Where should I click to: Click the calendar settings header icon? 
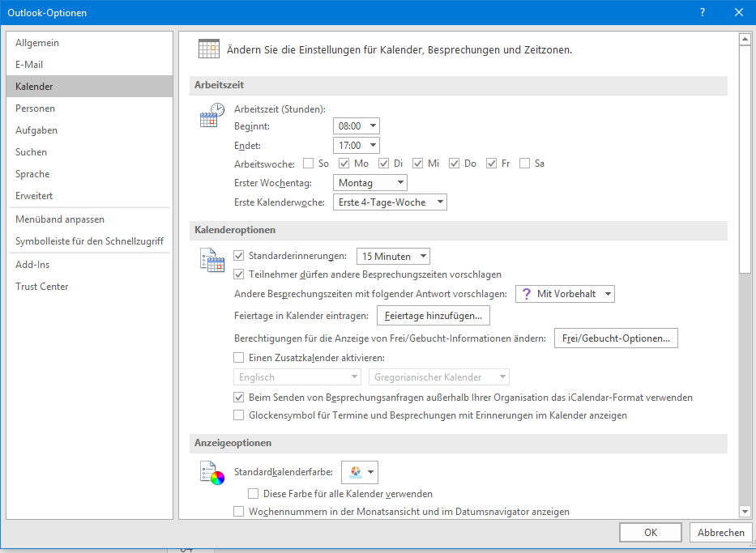[x=209, y=49]
